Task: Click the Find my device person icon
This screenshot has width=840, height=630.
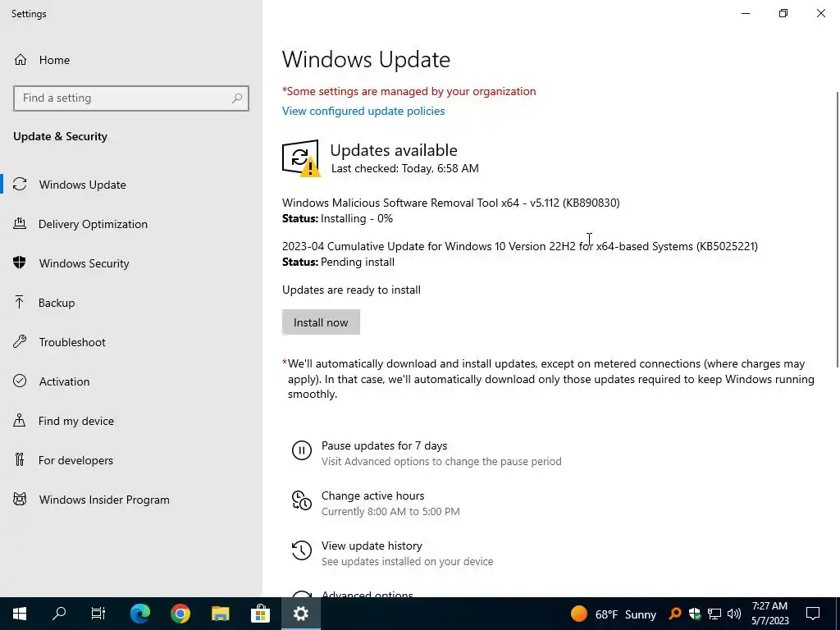Action: [20, 420]
